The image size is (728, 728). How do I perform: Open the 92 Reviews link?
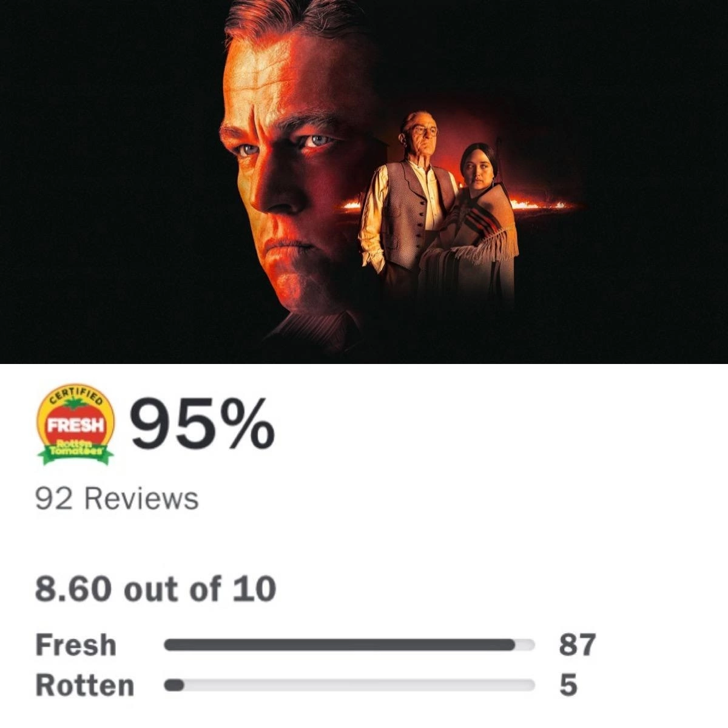pos(117,499)
